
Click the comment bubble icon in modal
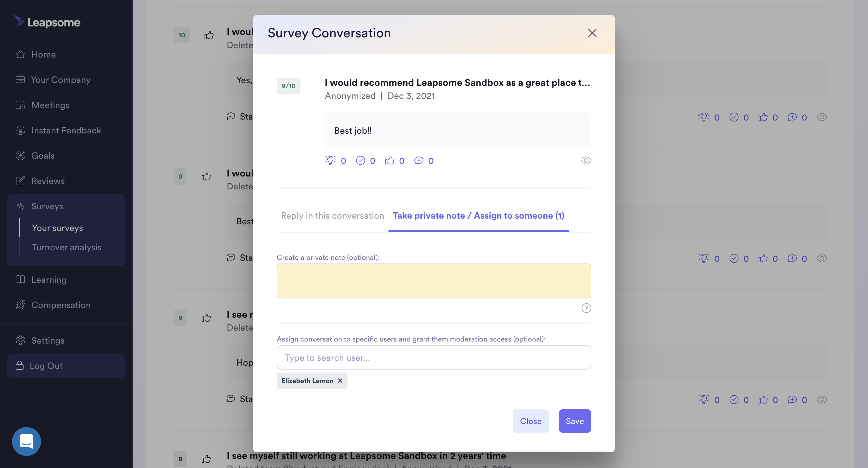coord(419,161)
